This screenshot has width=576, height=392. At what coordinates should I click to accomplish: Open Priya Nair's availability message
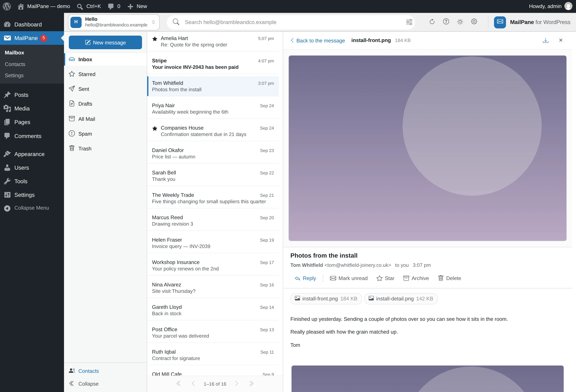pos(213,109)
